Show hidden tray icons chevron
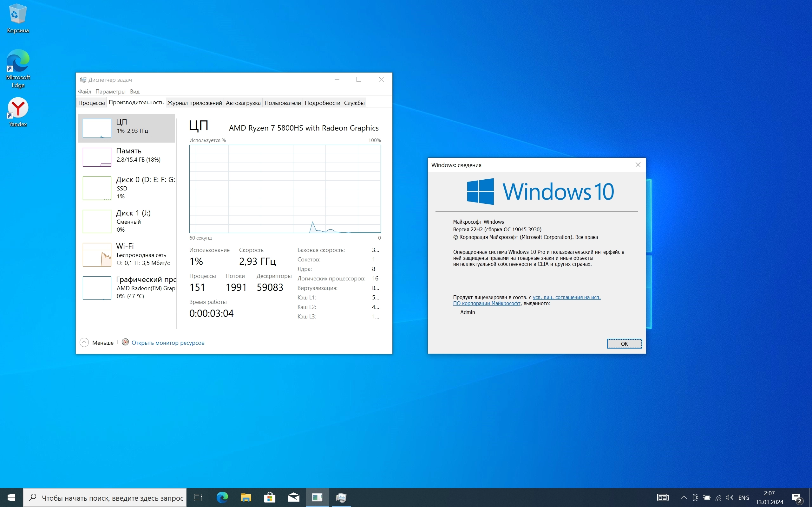Viewport: 812px width, 507px height. point(684,497)
